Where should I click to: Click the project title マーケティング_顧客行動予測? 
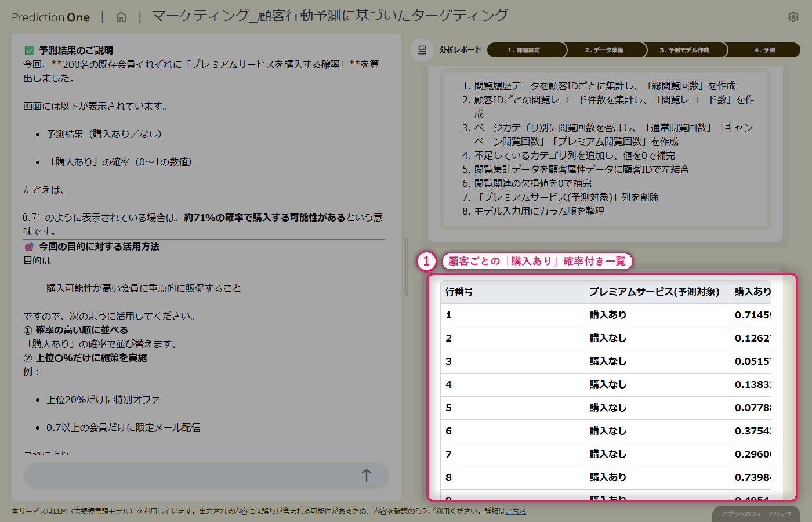tap(329, 16)
